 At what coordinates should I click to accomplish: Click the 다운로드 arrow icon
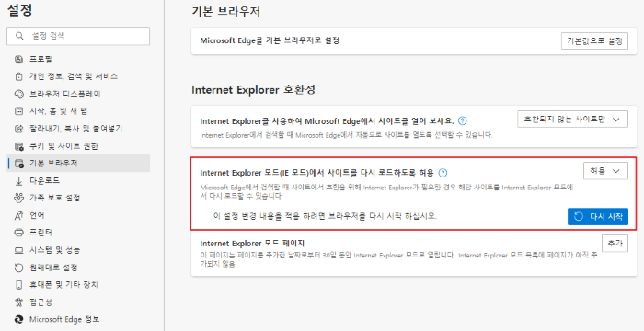click(x=19, y=181)
